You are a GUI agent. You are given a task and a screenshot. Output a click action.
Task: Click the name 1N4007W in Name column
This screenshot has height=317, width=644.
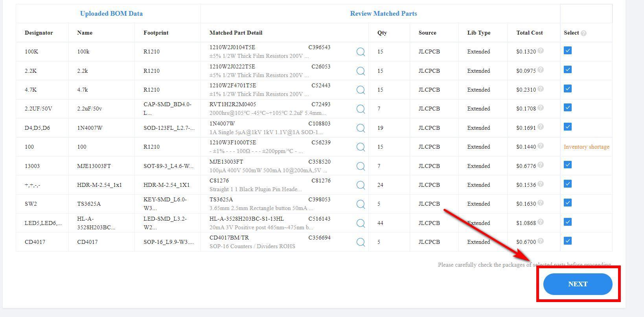(90, 128)
